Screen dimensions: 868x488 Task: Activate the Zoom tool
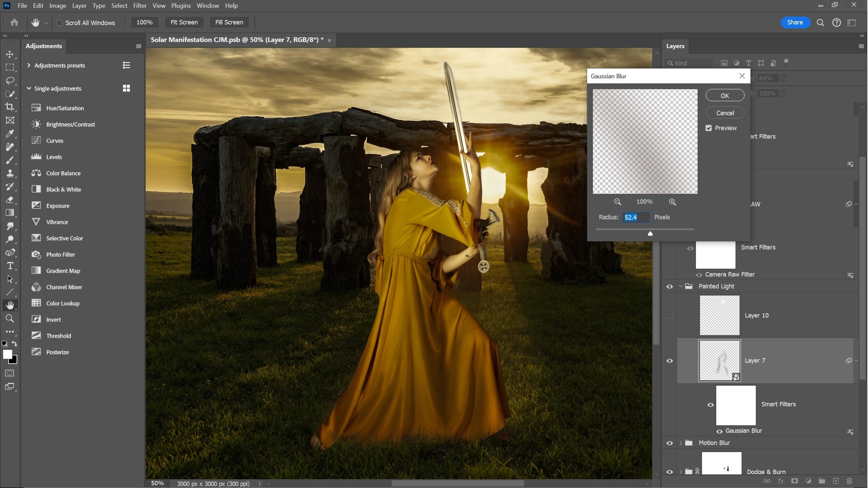coord(10,318)
